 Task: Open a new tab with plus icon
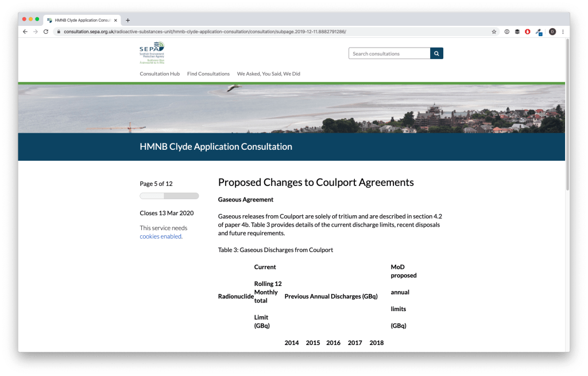point(128,20)
